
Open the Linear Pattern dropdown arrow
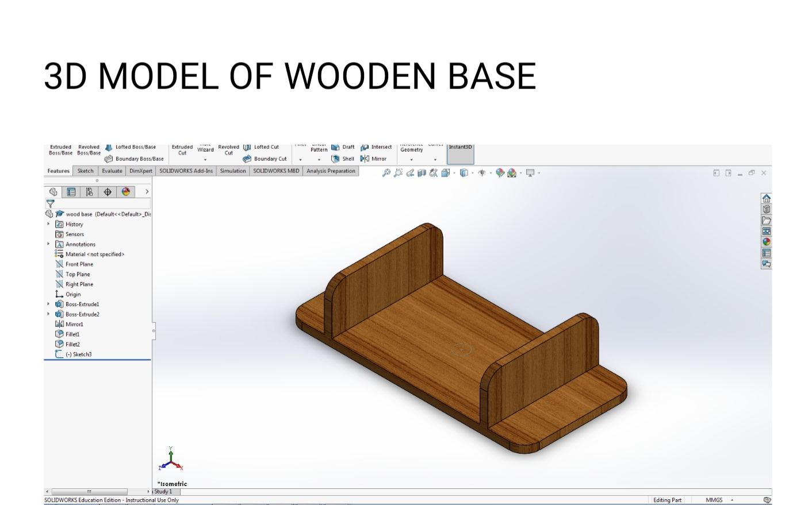click(319, 160)
